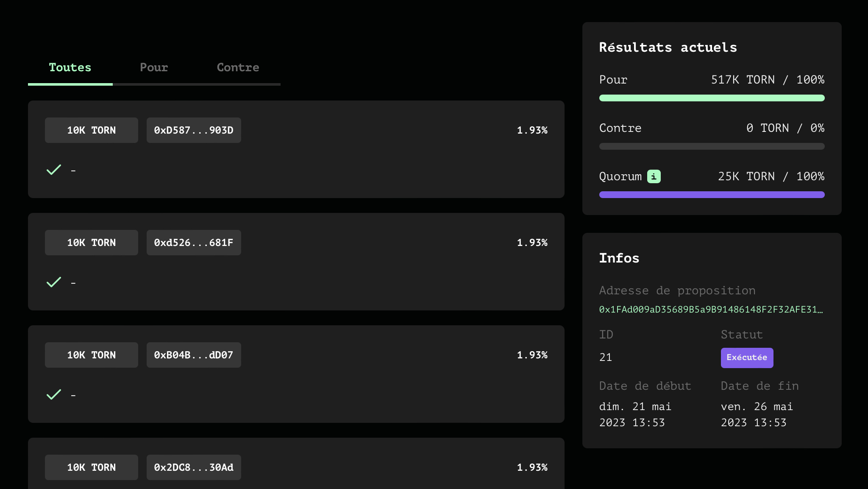This screenshot has height=489, width=868.
Task: Click the proposal ID value 21
Action: click(x=606, y=358)
